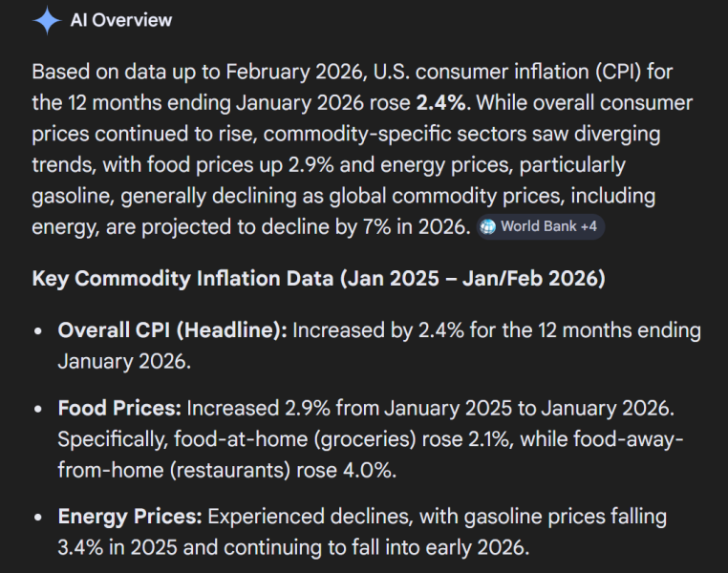Click the bullet dot beside Overall CPI
Image resolution: width=728 pixels, height=573 pixels.
click(x=37, y=331)
